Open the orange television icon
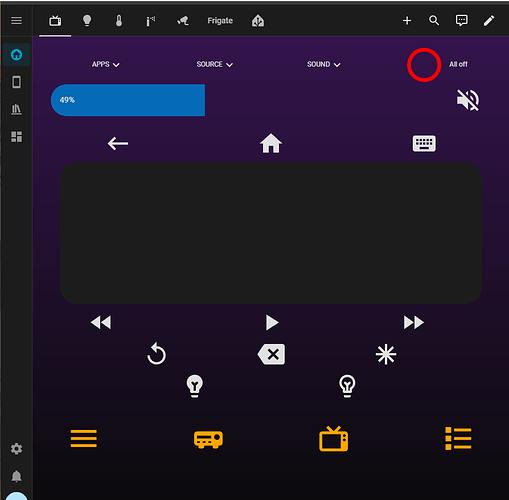 333,439
